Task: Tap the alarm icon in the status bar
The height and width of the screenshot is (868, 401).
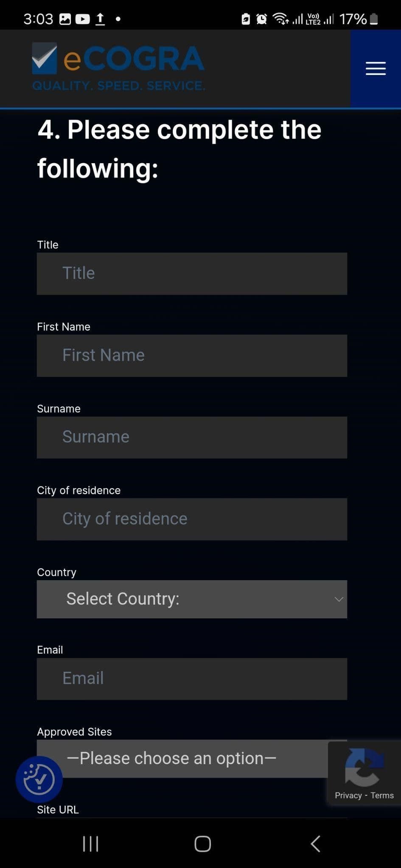Action: pos(262,19)
